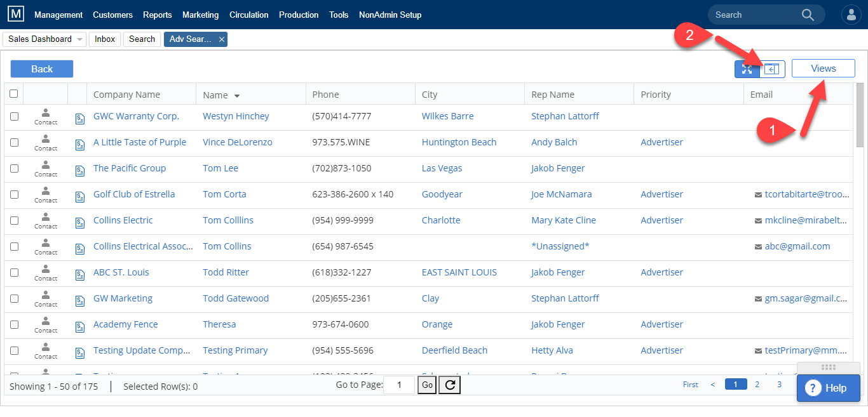The height and width of the screenshot is (417, 868).
Task: Switch to the Search tab
Action: (x=142, y=39)
